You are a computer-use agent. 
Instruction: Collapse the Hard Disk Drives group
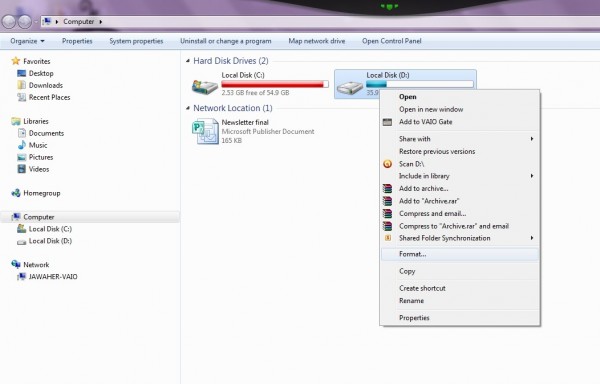tap(188, 61)
